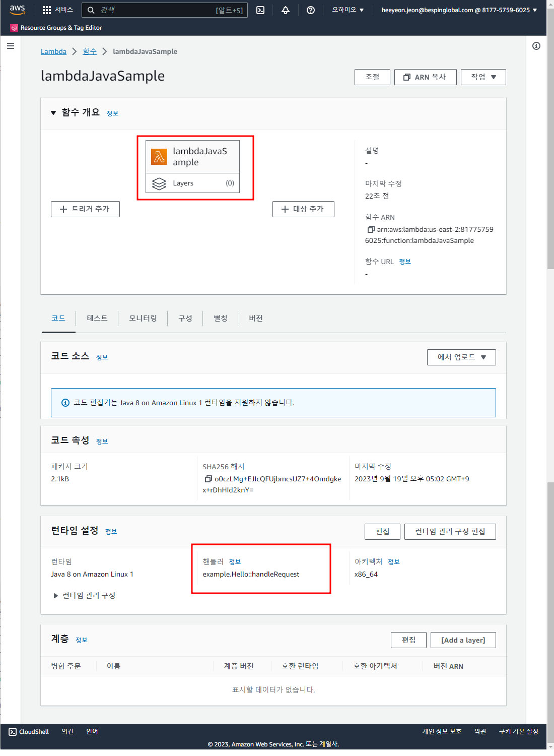Open 정보 link next to 코드 소스
This screenshot has height=756, width=554.
(102, 357)
